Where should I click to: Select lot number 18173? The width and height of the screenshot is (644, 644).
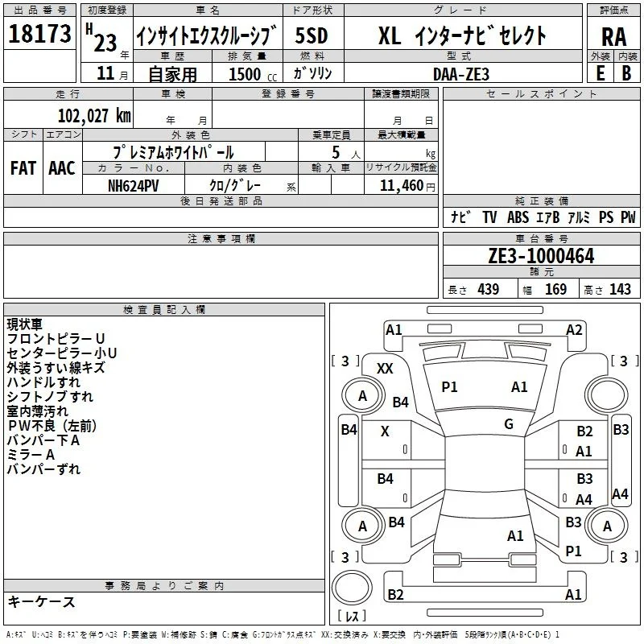pyautogui.click(x=39, y=33)
